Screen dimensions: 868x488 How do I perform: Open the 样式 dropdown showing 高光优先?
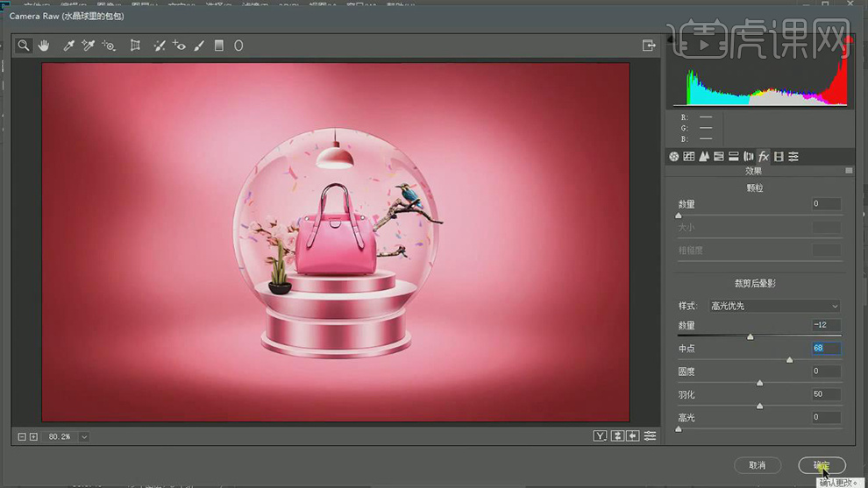[x=774, y=306]
